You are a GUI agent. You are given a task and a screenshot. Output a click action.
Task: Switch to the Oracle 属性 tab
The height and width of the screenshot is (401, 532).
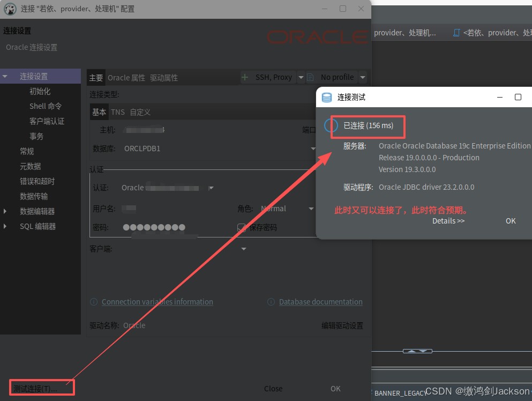coord(126,78)
